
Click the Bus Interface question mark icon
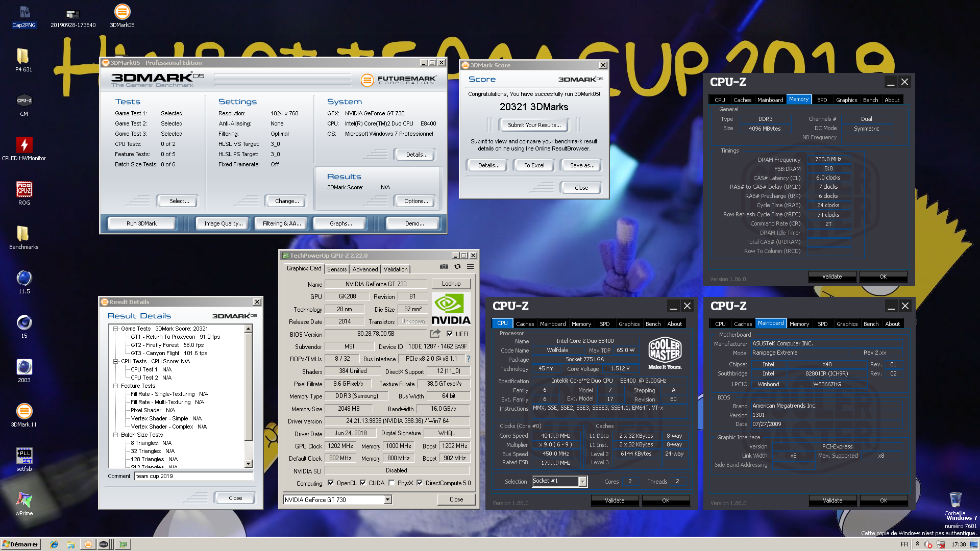coord(468,359)
